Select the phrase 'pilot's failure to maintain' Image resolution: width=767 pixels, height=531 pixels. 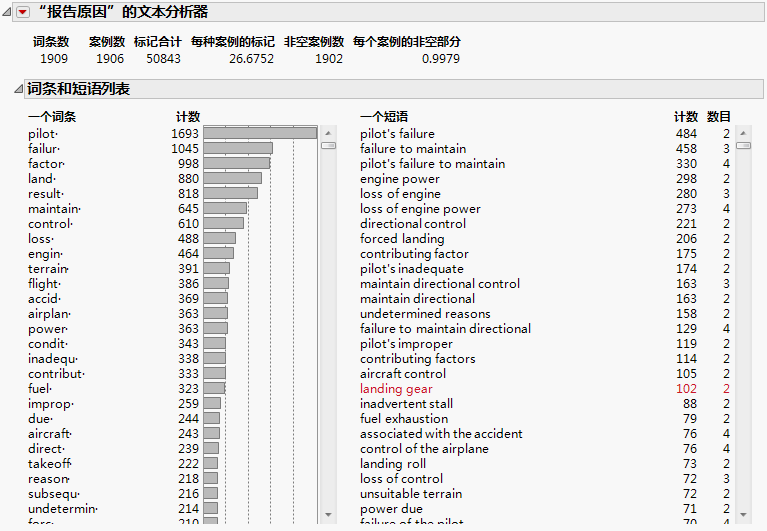pyautogui.click(x=432, y=164)
